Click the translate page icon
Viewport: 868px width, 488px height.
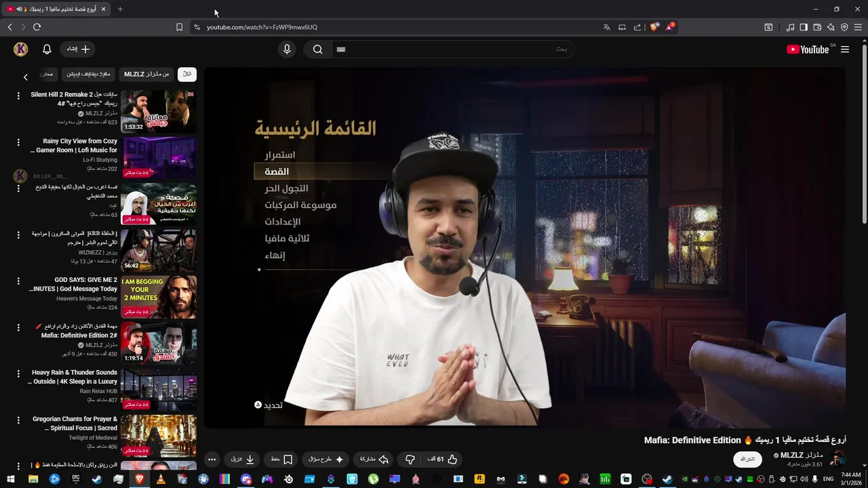click(x=606, y=27)
